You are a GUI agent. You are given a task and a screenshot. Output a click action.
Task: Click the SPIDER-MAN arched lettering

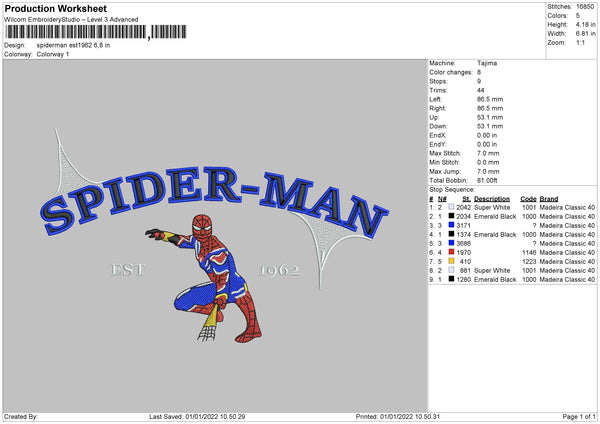click(214, 201)
